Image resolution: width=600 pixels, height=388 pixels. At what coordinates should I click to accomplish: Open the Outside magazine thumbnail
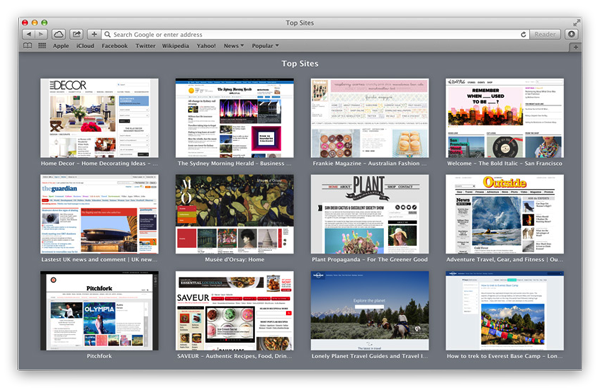tap(505, 214)
